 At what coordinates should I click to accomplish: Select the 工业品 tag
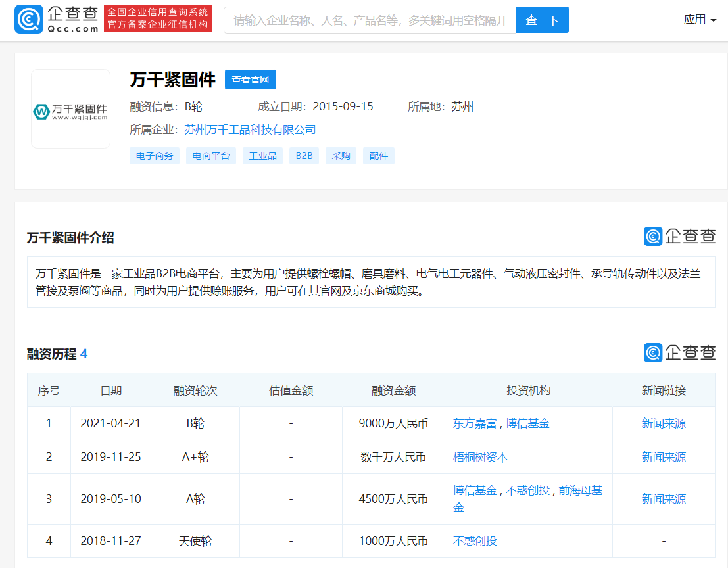(263, 156)
